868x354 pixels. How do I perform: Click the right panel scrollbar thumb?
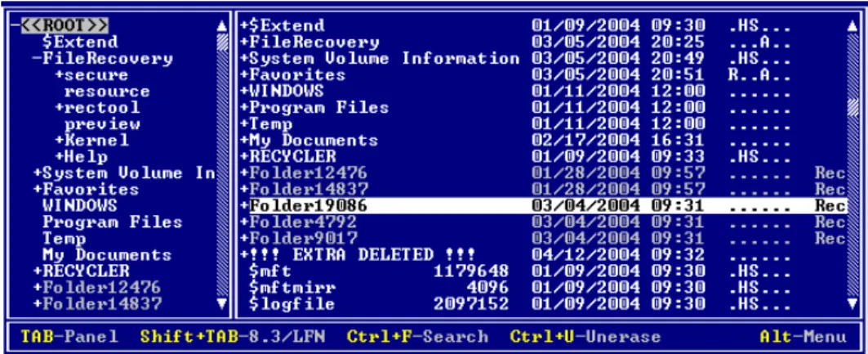click(x=852, y=107)
